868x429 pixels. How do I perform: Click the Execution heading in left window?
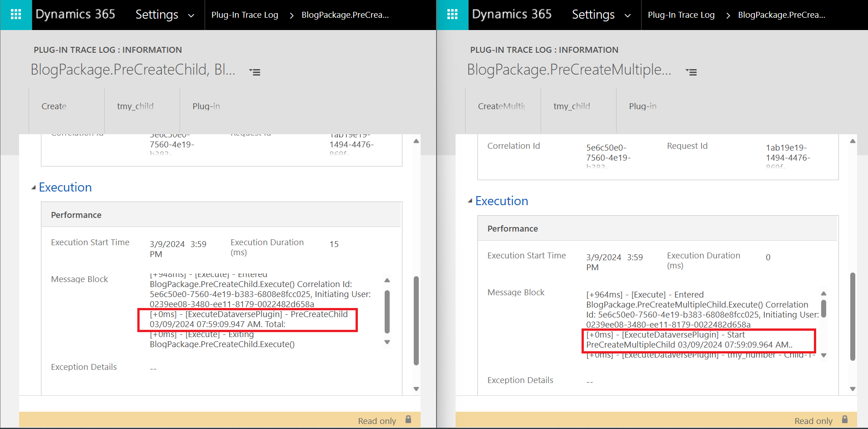[65, 187]
